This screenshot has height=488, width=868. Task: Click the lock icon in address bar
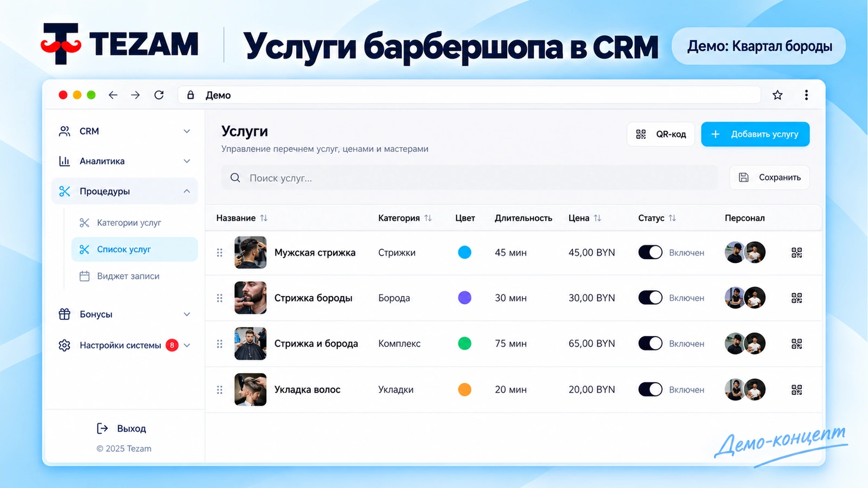click(190, 95)
